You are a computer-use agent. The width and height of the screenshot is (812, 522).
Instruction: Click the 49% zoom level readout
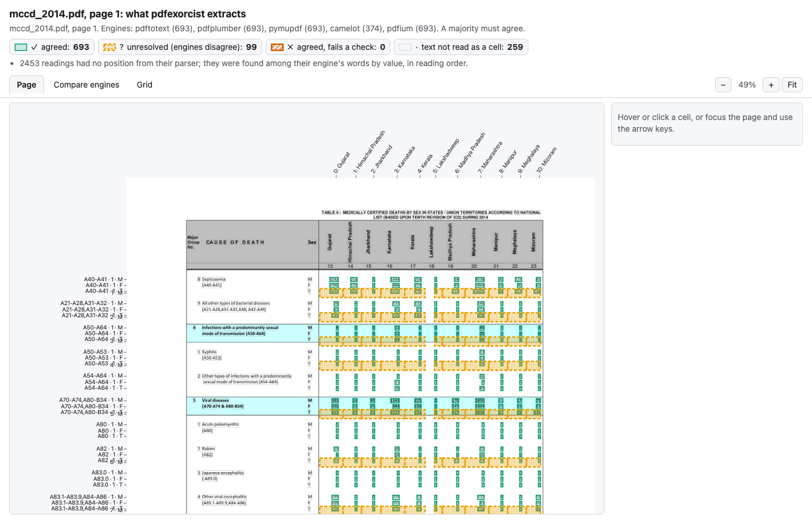[747, 85]
